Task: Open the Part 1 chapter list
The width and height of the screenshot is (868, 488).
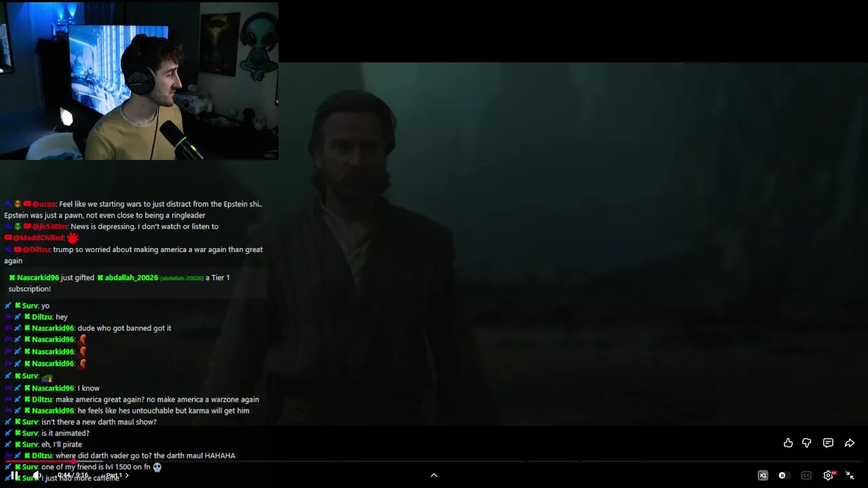Action: pos(117,475)
